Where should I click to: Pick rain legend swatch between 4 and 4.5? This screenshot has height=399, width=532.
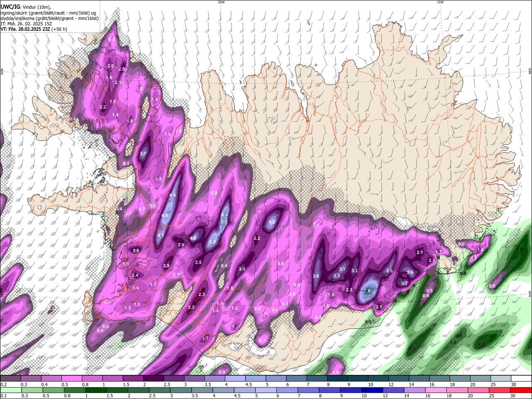[223, 390]
